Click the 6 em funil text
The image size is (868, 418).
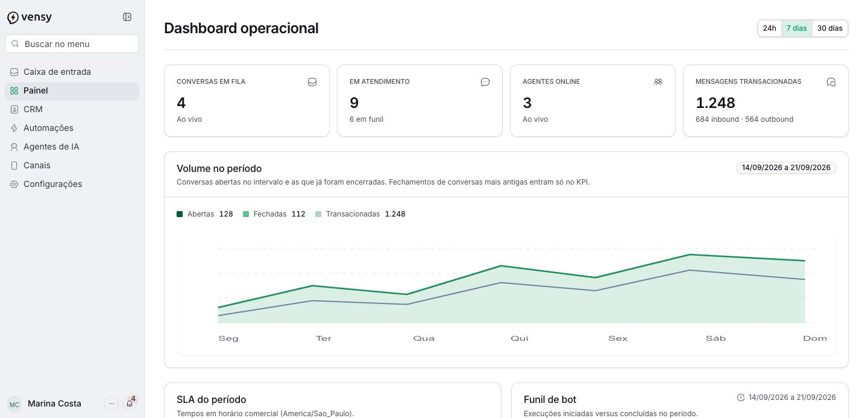click(x=366, y=119)
